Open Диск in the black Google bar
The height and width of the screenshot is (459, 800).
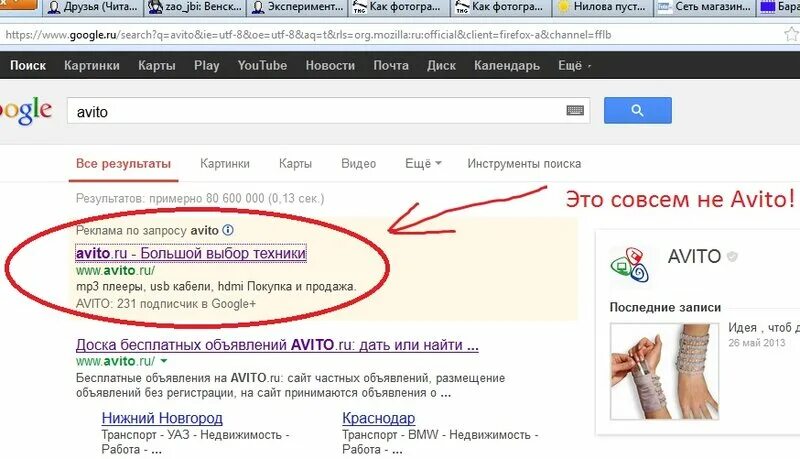point(441,65)
